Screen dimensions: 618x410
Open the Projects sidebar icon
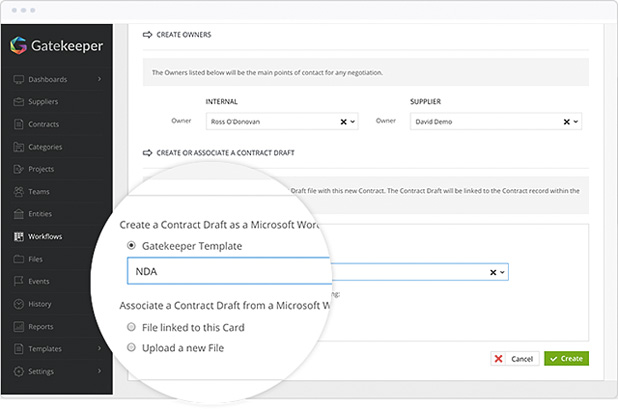18,169
